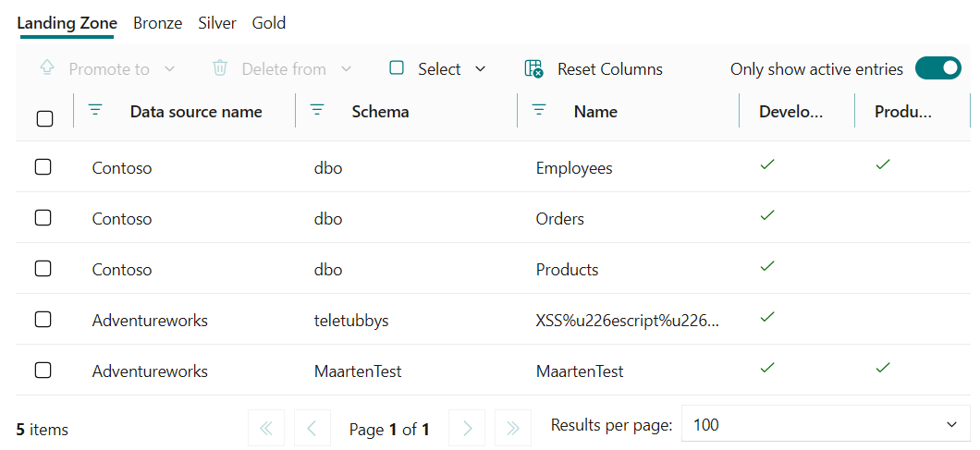The height and width of the screenshot is (450, 980).
Task: Click Data source name column header
Action: [196, 111]
